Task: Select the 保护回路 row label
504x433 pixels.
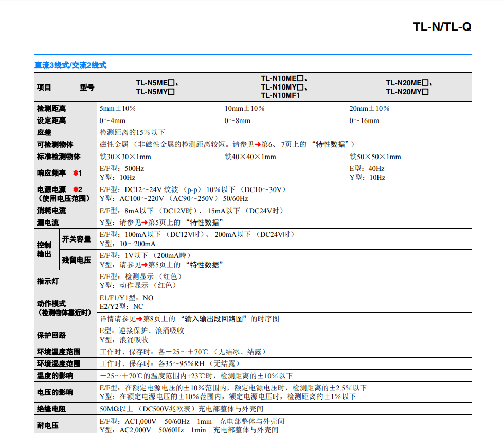Action: [x=51, y=335]
